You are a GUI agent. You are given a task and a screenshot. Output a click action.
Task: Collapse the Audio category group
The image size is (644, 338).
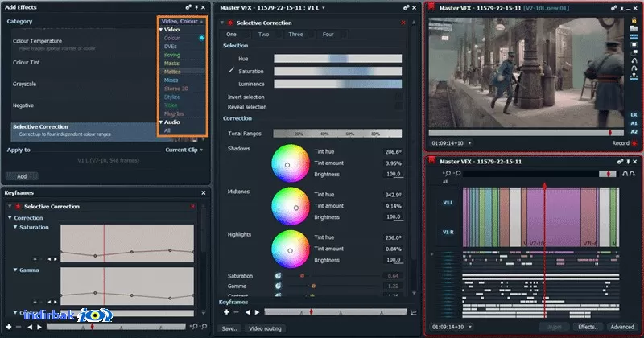click(161, 122)
